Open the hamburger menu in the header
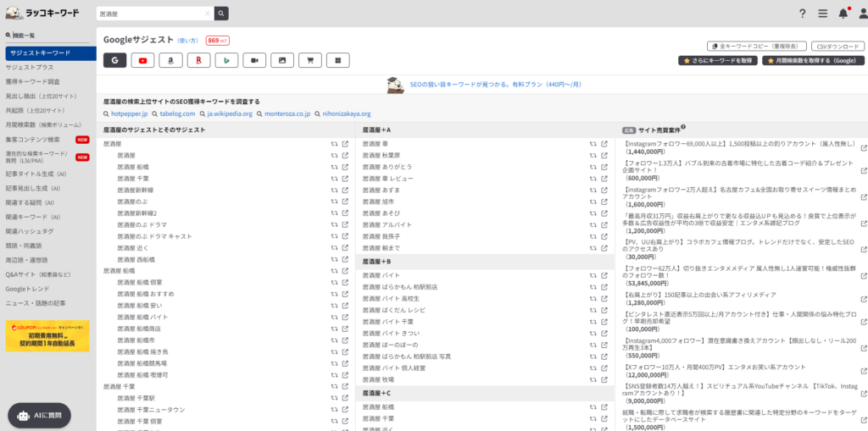Image resolution: width=868 pixels, height=431 pixels. click(x=822, y=14)
